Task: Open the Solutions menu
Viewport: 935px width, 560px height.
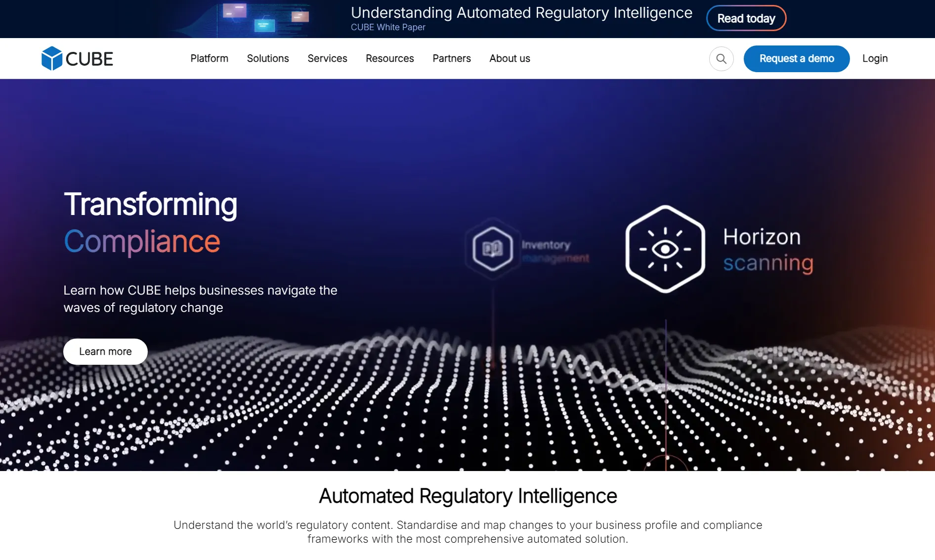Action: coord(268,58)
